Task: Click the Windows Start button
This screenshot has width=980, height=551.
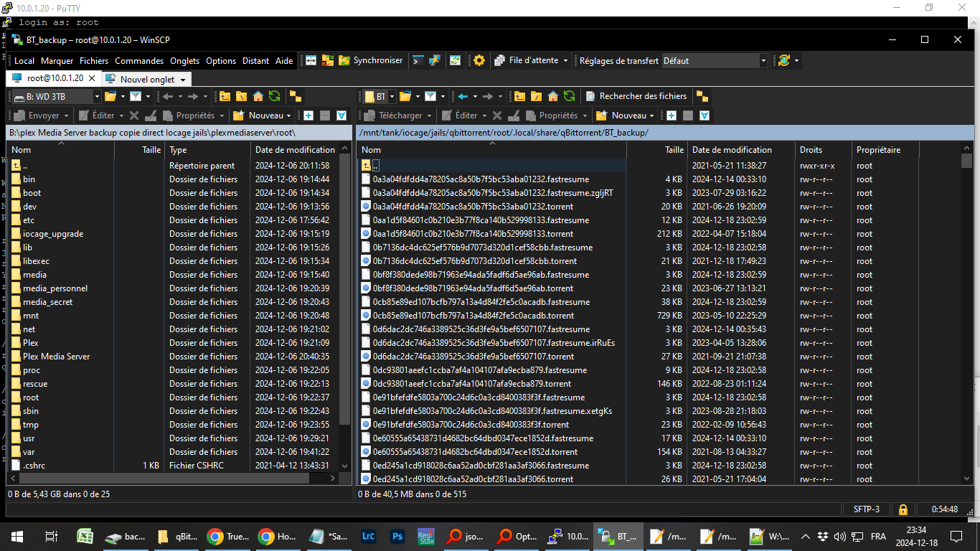Action: 17,536
